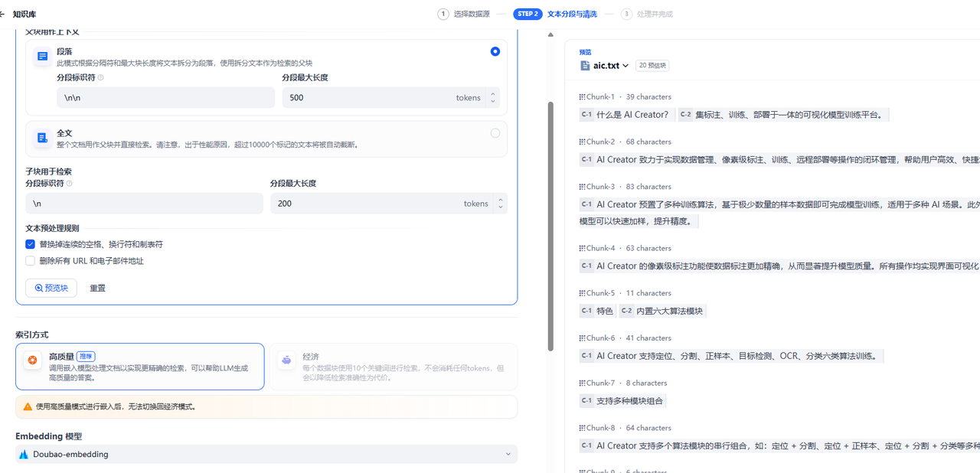Click the 文本预处理规则 section label

(x=52, y=228)
